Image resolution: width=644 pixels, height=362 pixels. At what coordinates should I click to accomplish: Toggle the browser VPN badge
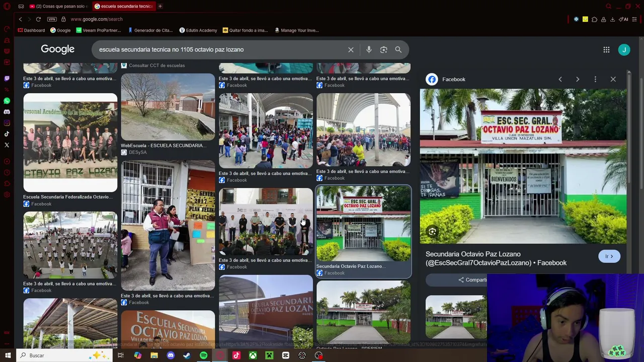[52, 19]
